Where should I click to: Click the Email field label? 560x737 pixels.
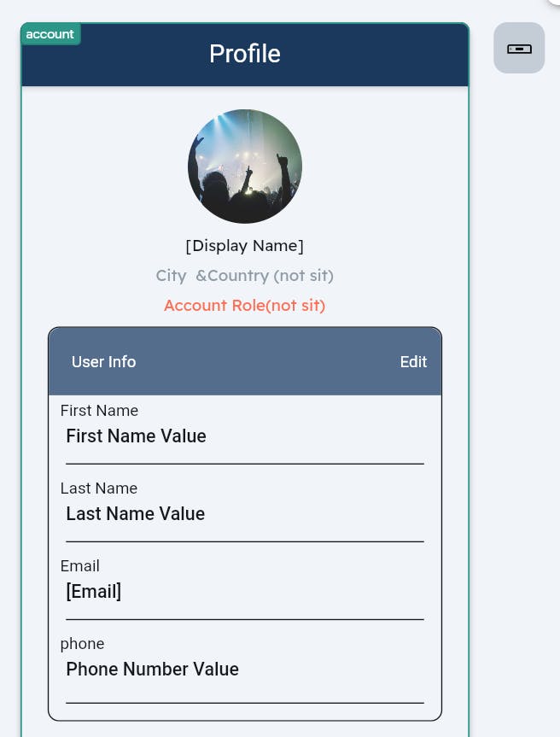pos(80,566)
